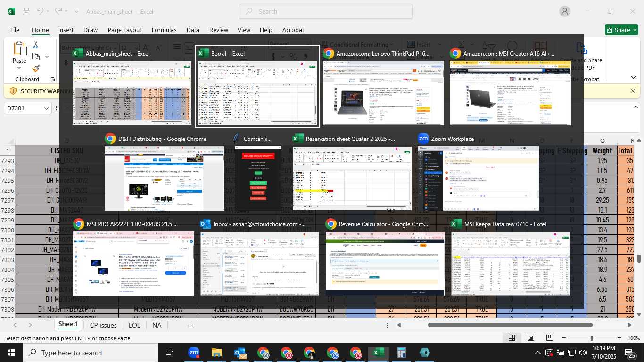Click the Undo arrow icon
Screen dimensions: 644x362
click(x=40, y=11)
